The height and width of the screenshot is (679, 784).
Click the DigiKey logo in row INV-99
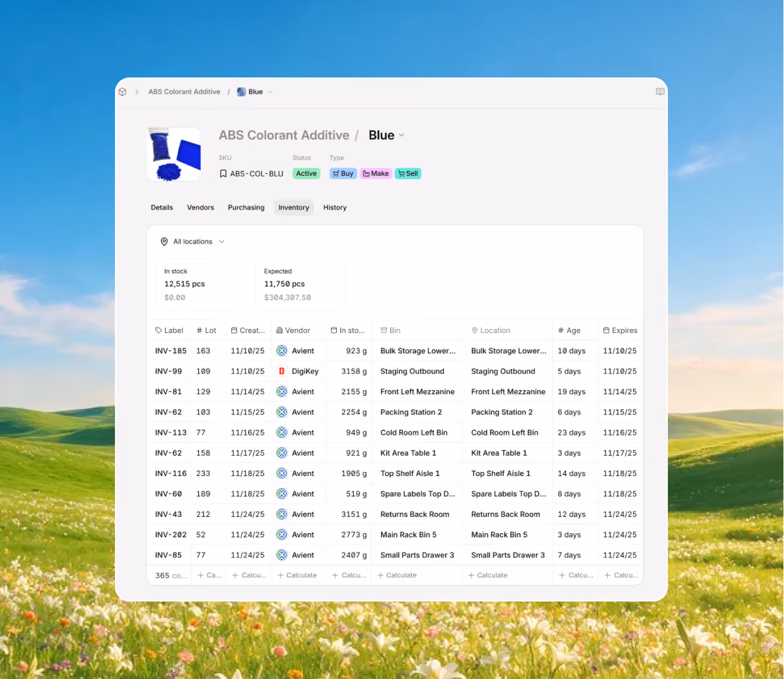click(282, 372)
